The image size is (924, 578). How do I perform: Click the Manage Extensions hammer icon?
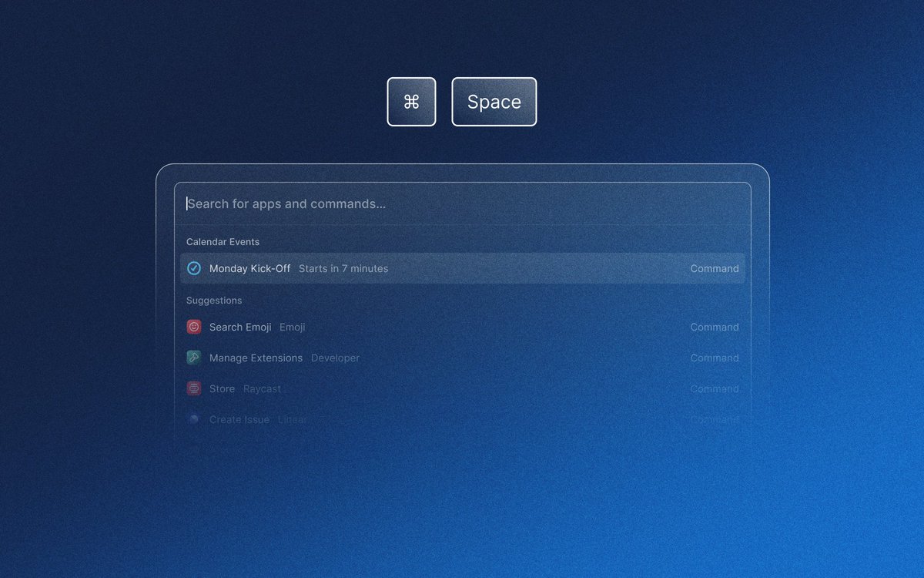(194, 358)
